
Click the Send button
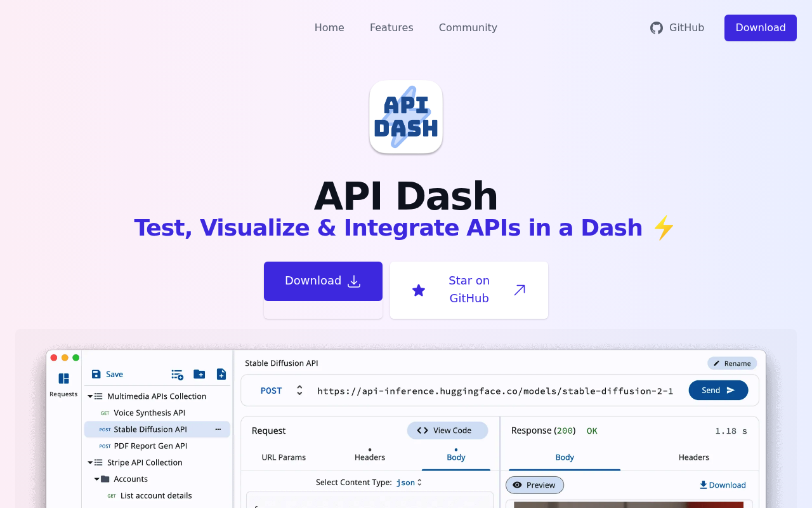coord(718,390)
